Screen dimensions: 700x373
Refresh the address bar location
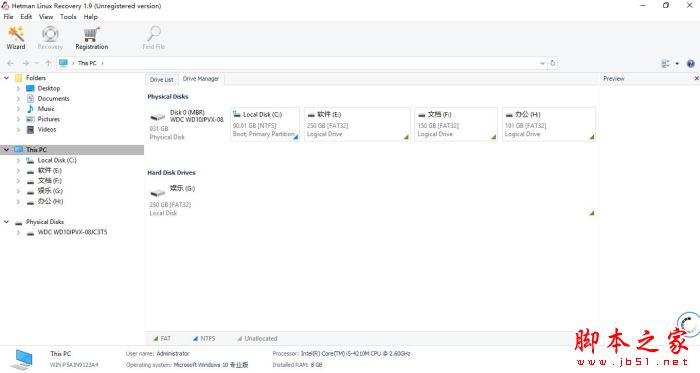(553, 63)
